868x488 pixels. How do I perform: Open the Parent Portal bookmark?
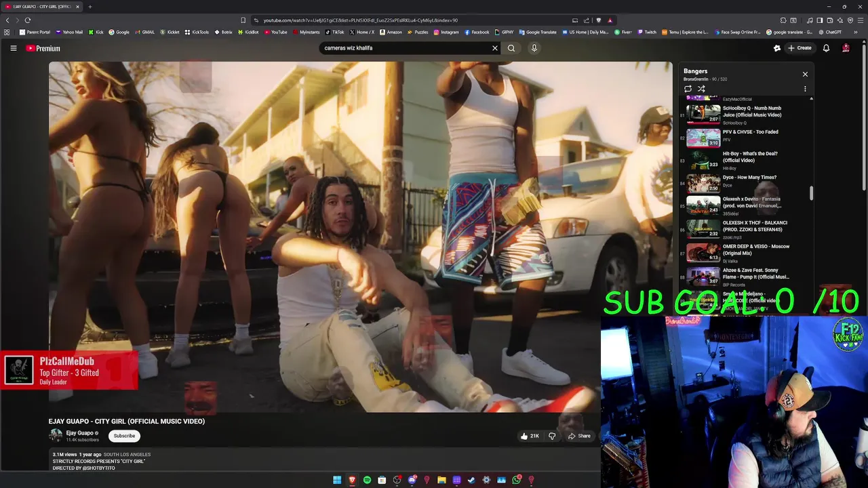[35, 32]
